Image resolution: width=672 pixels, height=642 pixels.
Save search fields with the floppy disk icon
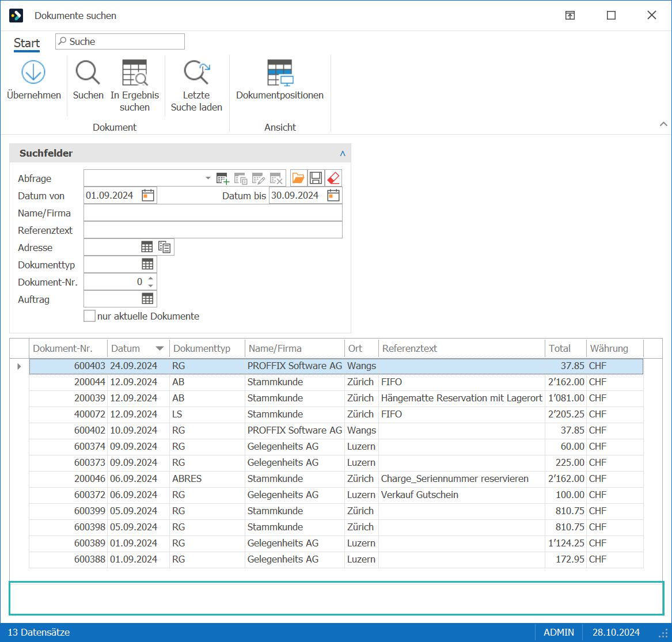click(316, 178)
